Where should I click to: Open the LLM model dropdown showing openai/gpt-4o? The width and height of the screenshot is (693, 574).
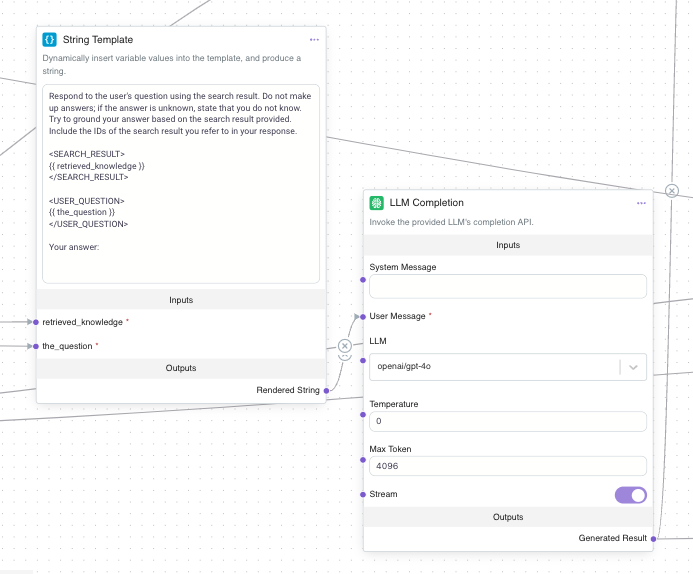pos(494,367)
